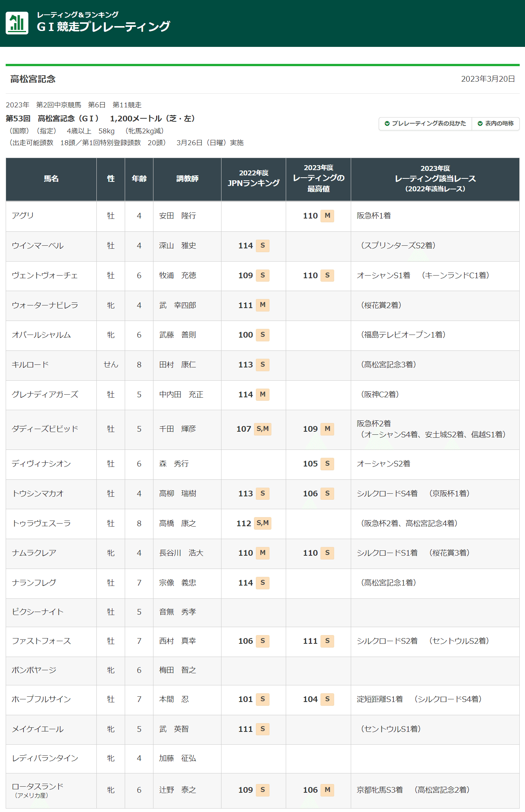Click the S badge in キルロード row
The width and height of the screenshot is (525, 812).
[263, 364]
